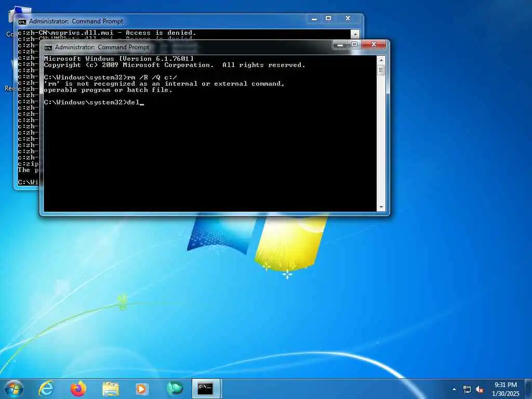532x399 pixels.
Task: Close the front Command Prompt window
Action: [x=374, y=45]
